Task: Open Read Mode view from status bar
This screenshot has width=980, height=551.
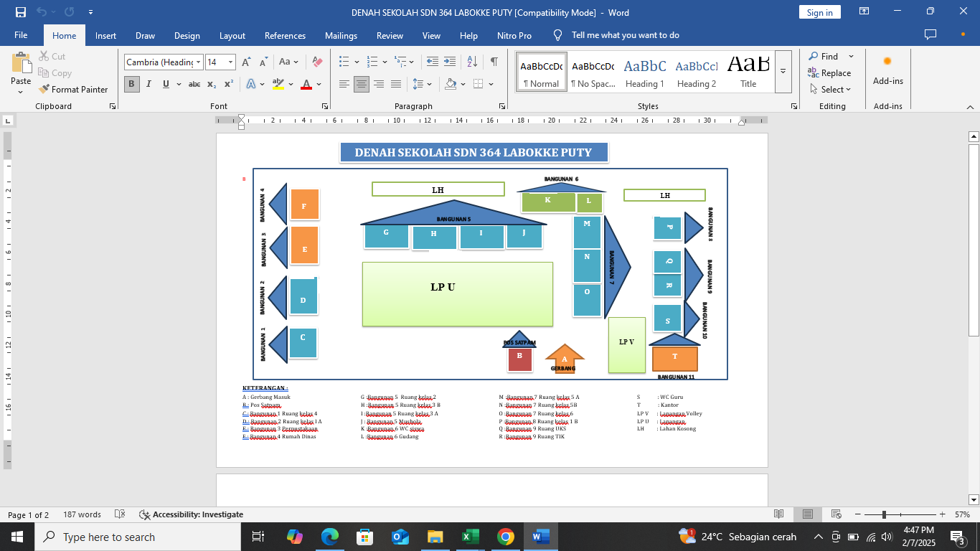Action: [x=779, y=514]
